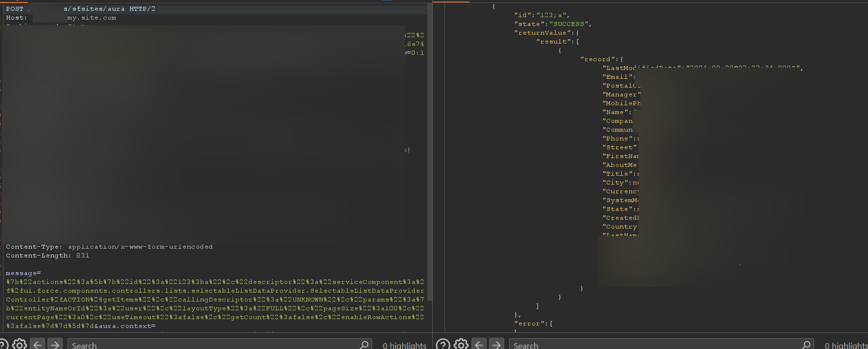Screen dimensions: 868x349
Task: Go to previous match in request search
Action: tap(38, 345)
